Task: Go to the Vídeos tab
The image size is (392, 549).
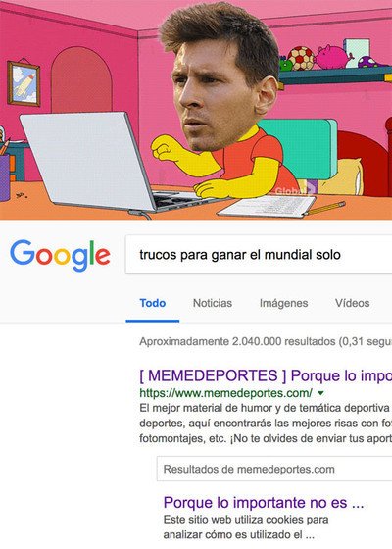Action: (352, 303)
